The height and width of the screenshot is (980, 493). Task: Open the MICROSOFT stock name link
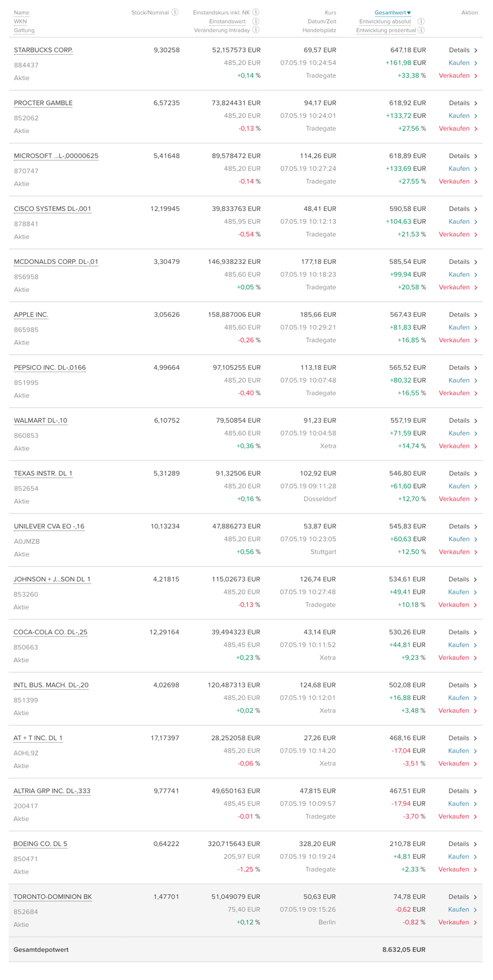[x=56, y=156]
